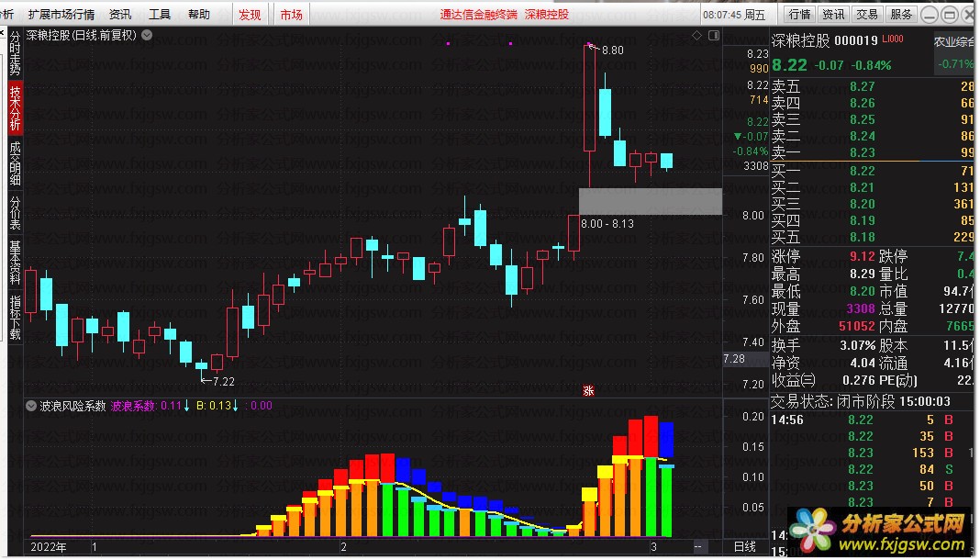Screen dimensions: 980x560
Task: Click the red L1000 label
Action: [893, 39]
